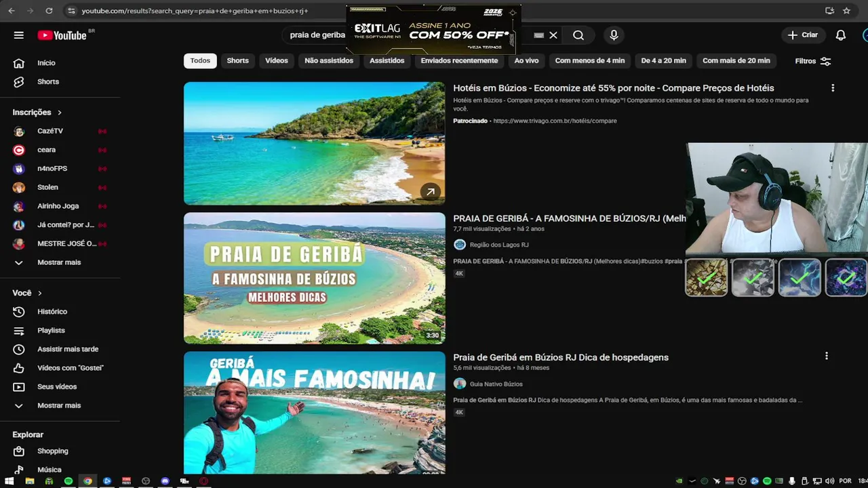Screen dimensions: 868x488
Task: Open the notifications bell
Action: click(x=841, y=35)
